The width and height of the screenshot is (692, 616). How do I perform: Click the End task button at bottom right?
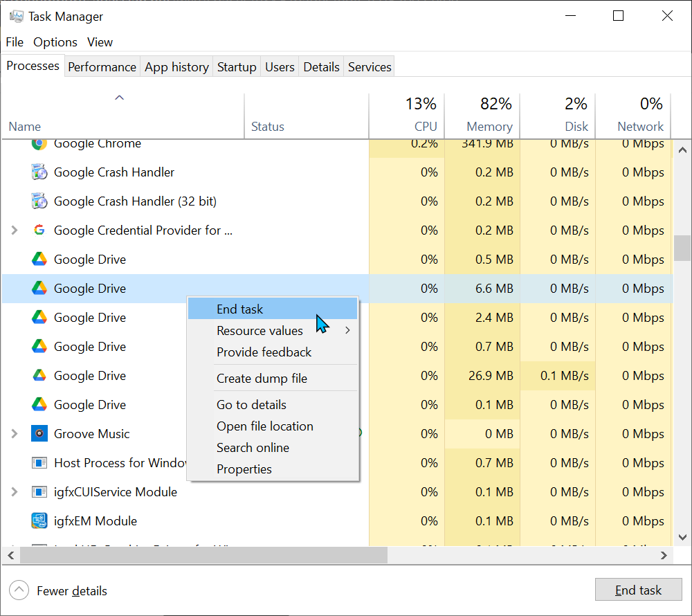point(638,590)
